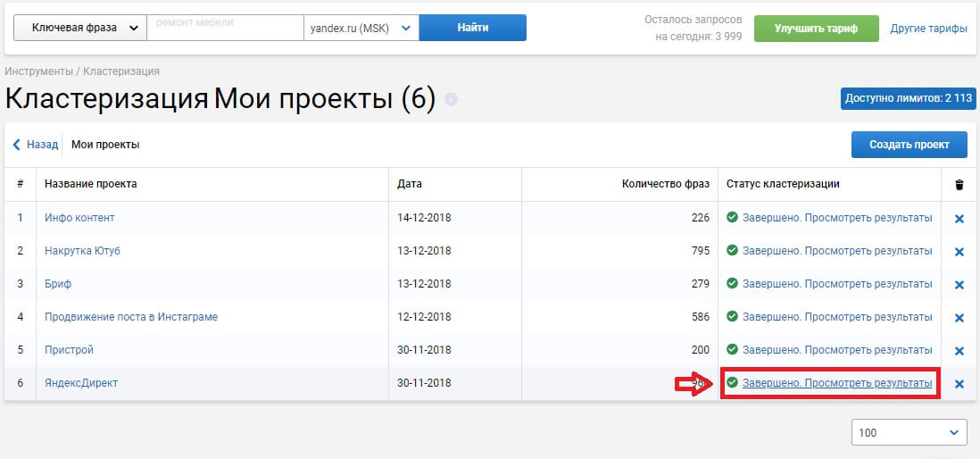Viewport: 980px width, 459px height.
Task: Delete the ЯндексДирект project row
Action: coord(959,384)
